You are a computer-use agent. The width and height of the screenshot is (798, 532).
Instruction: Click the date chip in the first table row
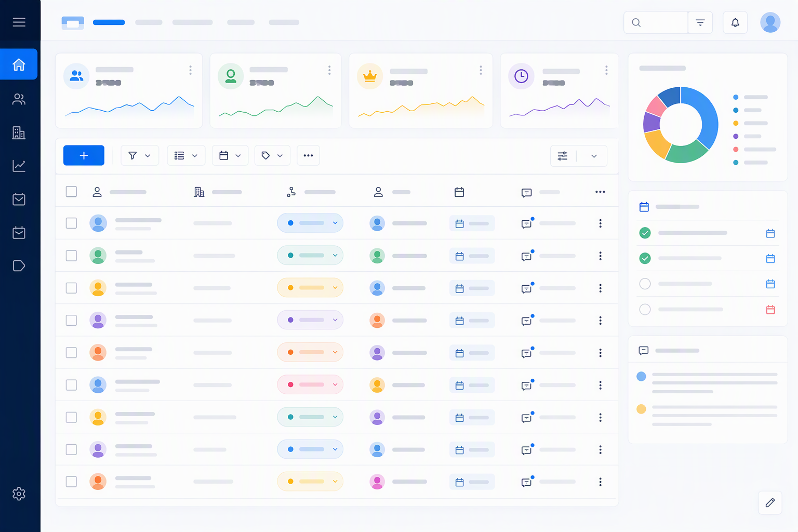[x=472, y=224]
